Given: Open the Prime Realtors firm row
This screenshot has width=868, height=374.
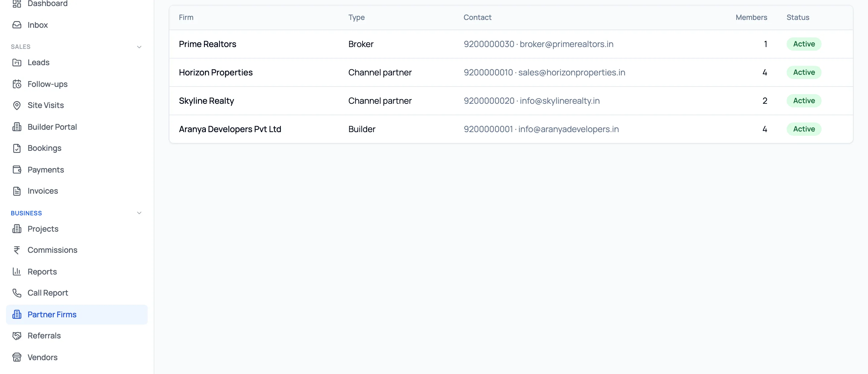Looking at the screenshot, I should coord(511,44).
